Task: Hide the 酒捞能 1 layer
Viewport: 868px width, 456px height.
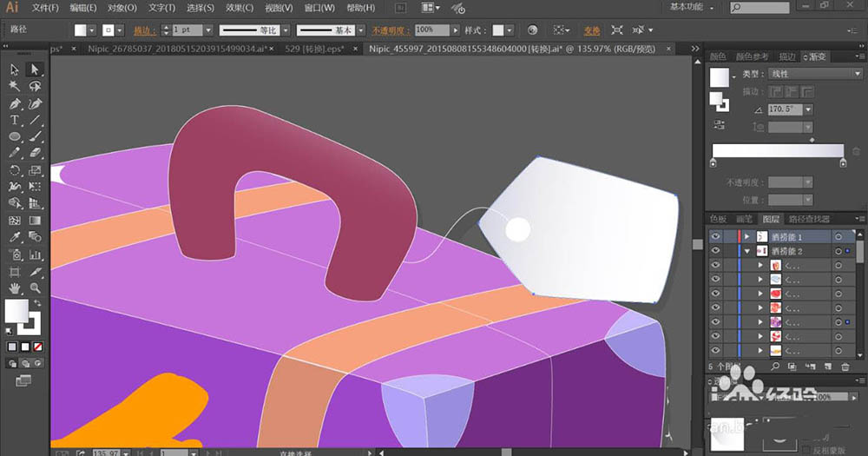Action: point(716,236)
